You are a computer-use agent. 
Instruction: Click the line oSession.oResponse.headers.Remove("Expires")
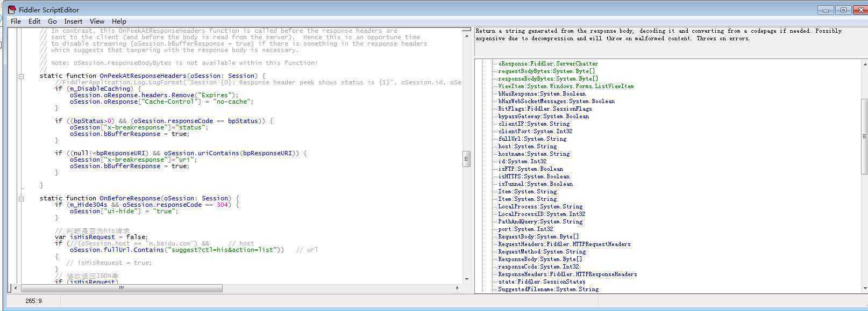tap(154, 96)
